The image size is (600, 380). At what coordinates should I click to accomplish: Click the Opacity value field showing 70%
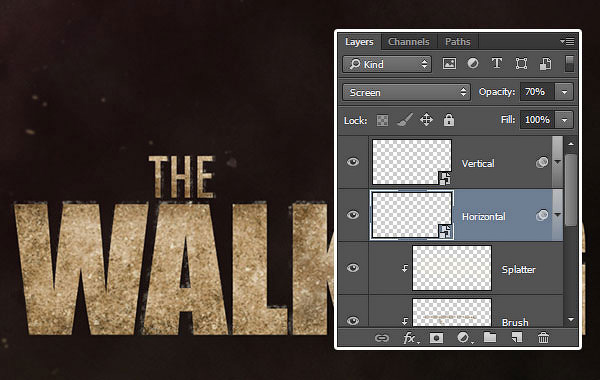tap(537, 92)
